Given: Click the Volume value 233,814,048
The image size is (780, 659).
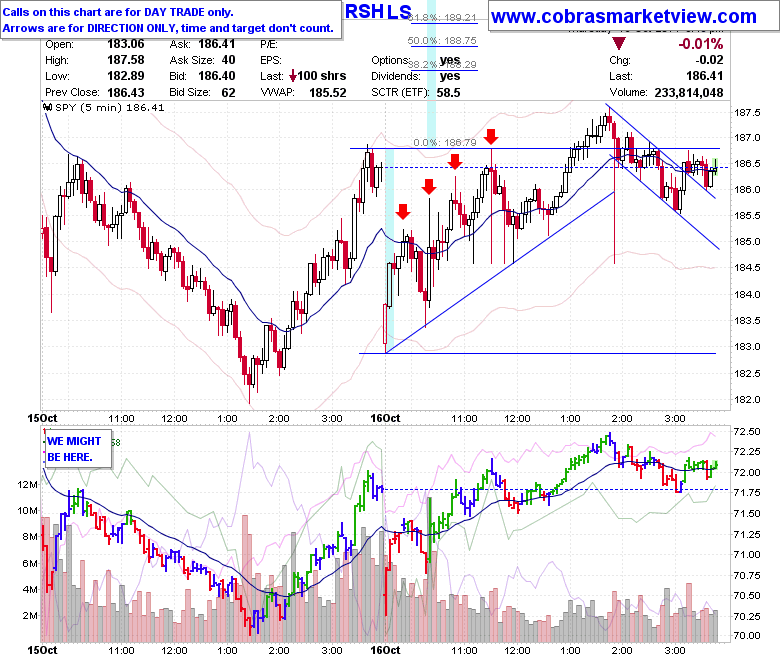Looking at the screenshot, I should point(688,93).
